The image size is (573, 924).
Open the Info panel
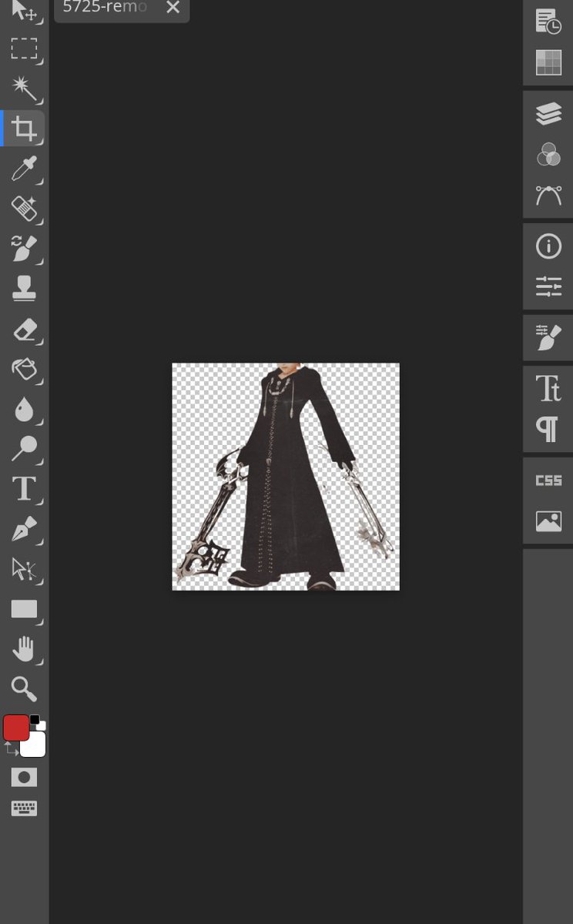click(x=548, y=246)
